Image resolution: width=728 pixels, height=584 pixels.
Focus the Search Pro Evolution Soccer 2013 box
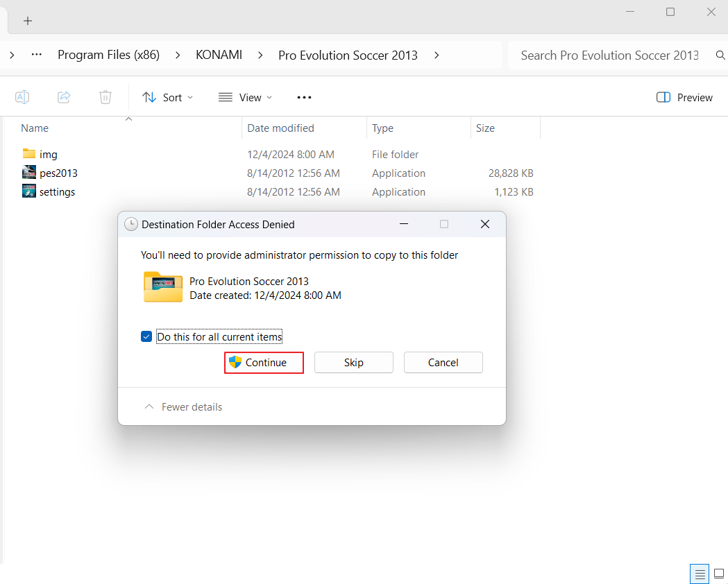click(609, 55)
